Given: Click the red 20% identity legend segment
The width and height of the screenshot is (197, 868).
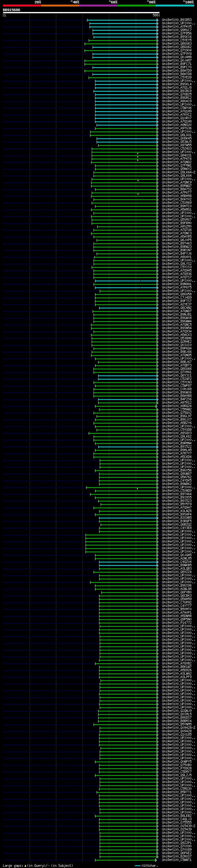Looking at the screenshot, I should click(22, 6).
